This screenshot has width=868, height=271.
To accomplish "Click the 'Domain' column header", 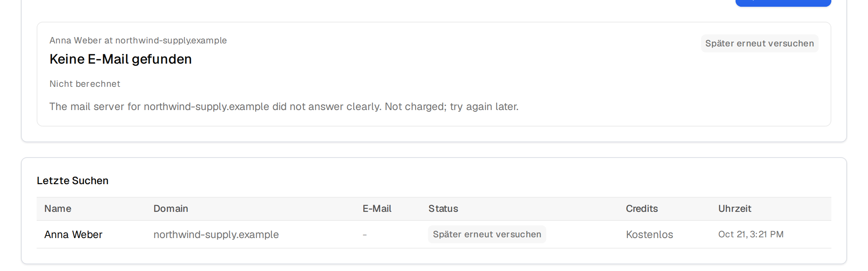I will (x=171, y=208).
